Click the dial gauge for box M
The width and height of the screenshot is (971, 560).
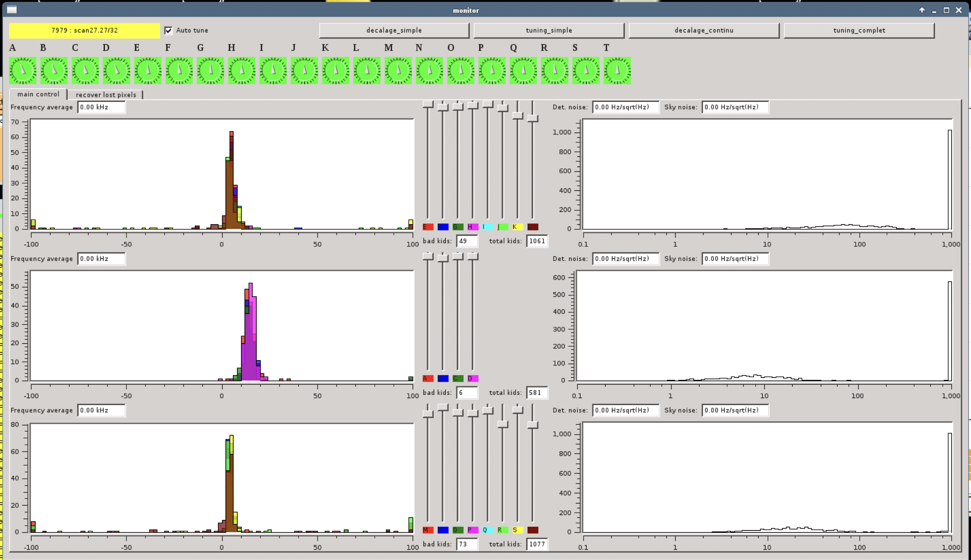pyautogui.click(x=398, y=70)
